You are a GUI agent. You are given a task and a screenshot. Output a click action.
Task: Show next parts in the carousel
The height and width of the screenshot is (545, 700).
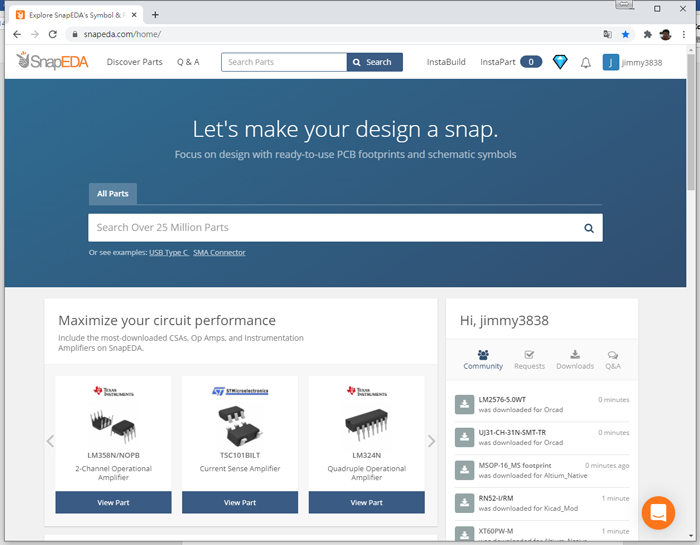(x=431, y=441)
